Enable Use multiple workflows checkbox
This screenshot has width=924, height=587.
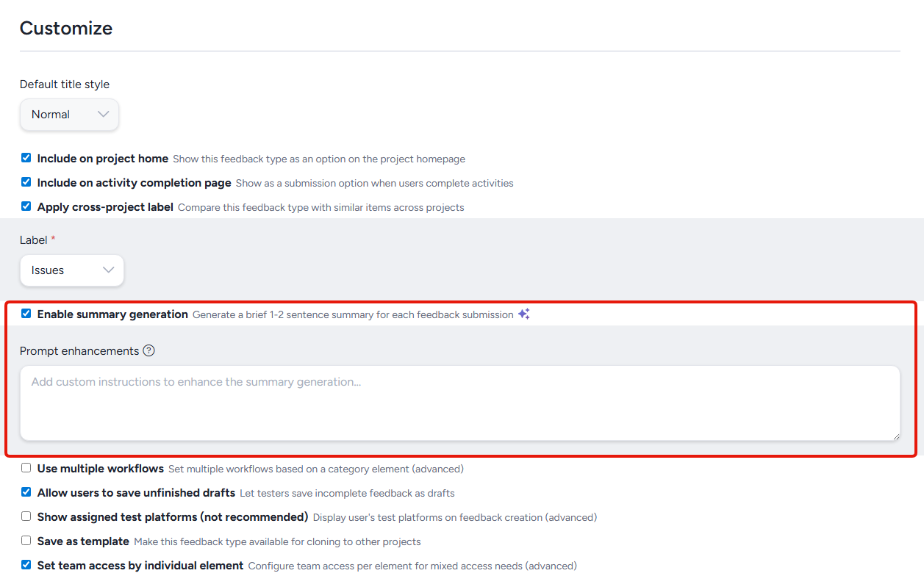26,468
